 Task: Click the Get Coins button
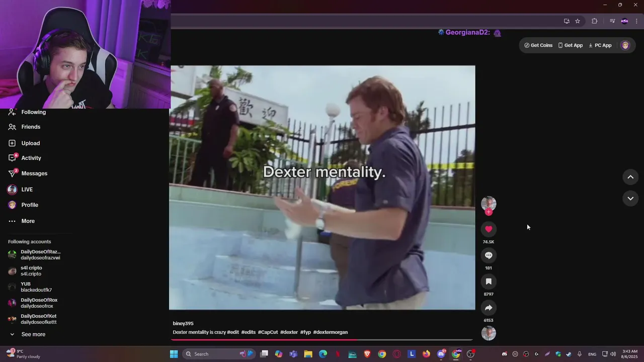pyautogui.click(x=538, y=45)
